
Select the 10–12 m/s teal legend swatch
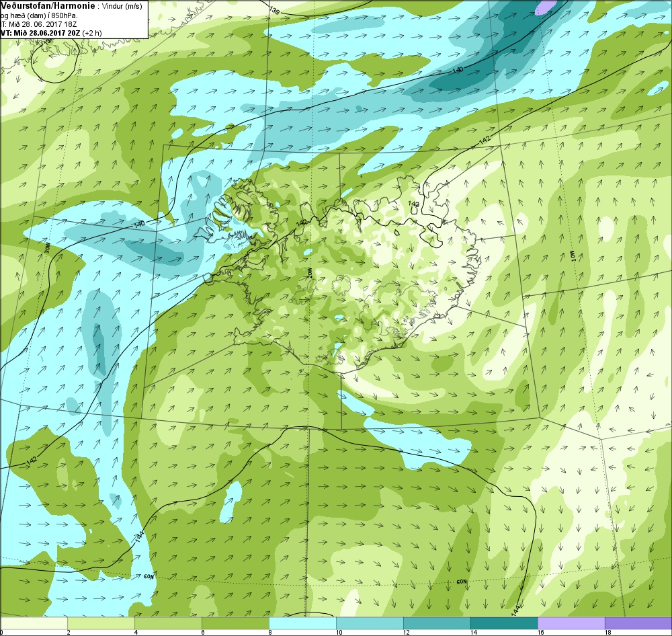coord(370,623)
